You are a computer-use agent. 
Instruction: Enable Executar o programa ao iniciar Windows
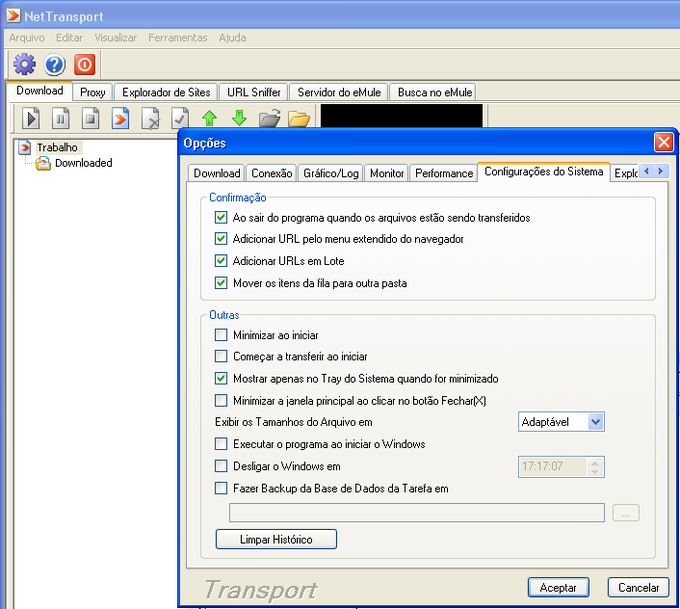221,444
